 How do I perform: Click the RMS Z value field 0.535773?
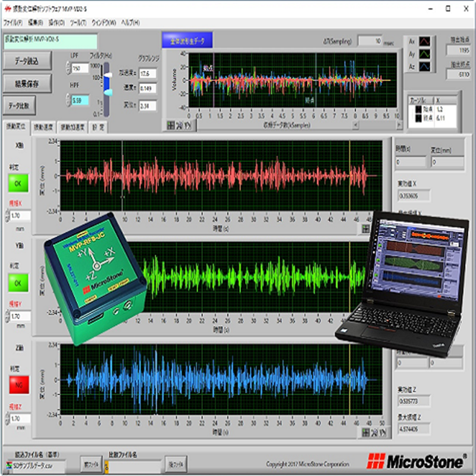(414, 401)
